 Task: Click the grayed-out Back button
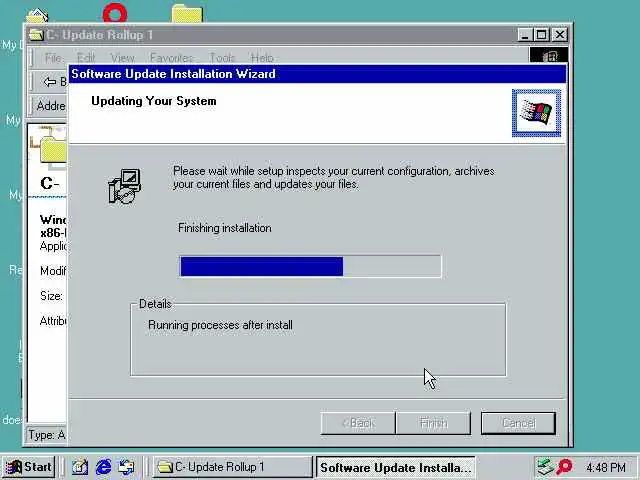point(358,423)
